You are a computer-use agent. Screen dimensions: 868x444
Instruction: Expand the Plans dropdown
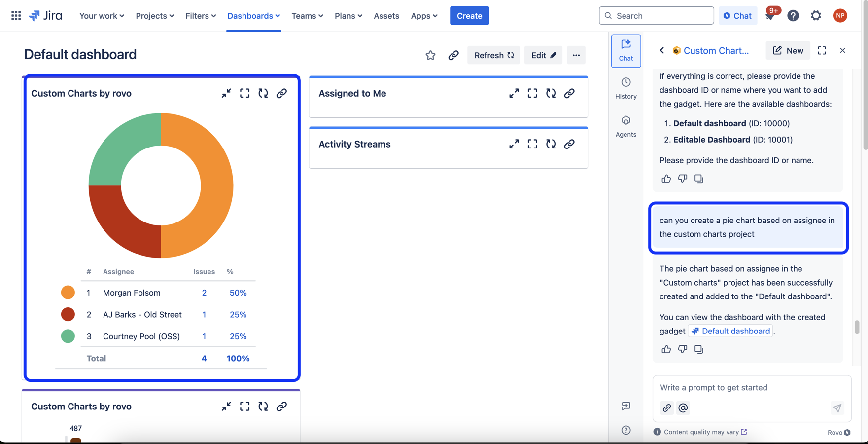348,16
